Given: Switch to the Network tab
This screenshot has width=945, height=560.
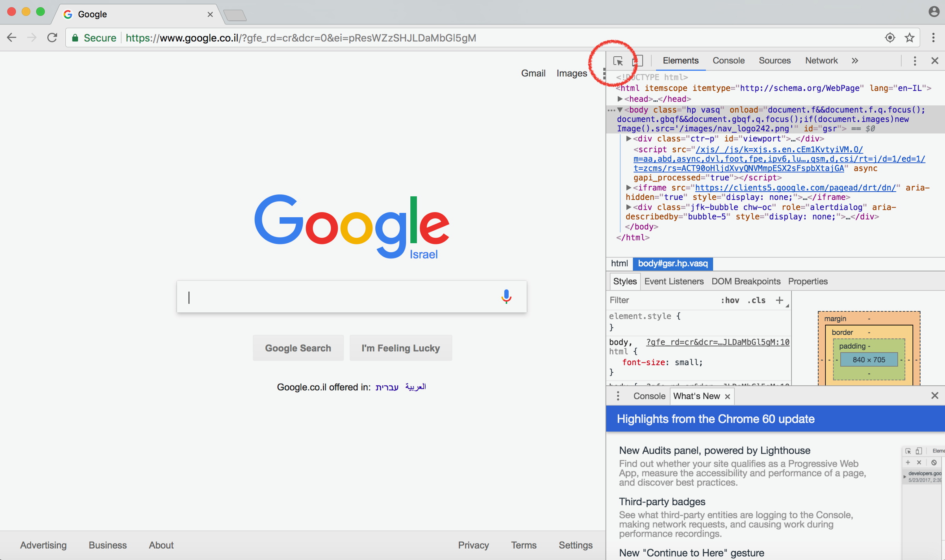Looking at the screenshot, I should click(821, 61).
